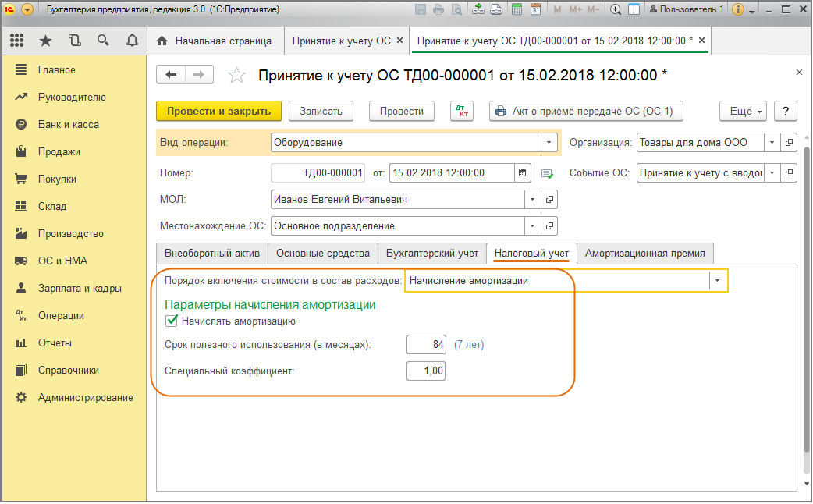Open the Банк и касса section
The height and width of the screenshot is (504, 813).
[x=69, y=125]
